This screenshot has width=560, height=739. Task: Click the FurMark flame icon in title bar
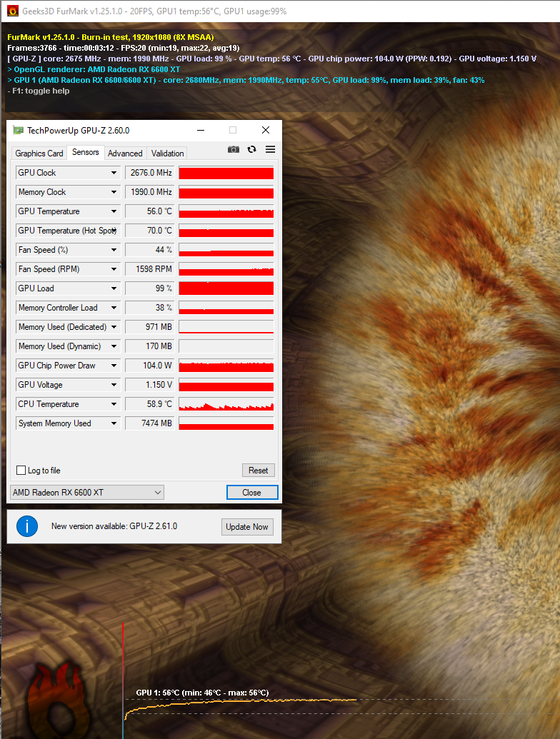pyautogui.click(x=13, y=11)
